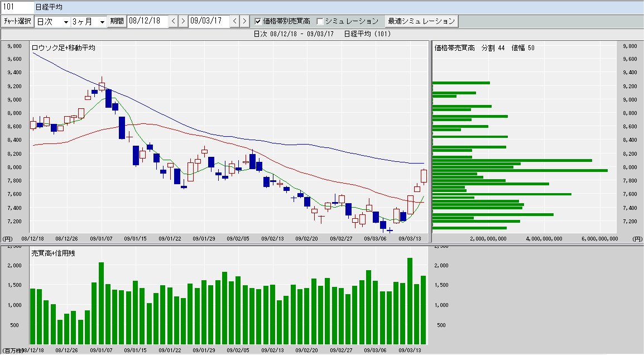The image size is (644, 355).
Task: Step end date 09/03/17 back with left arrow
Action: [234, 21]
